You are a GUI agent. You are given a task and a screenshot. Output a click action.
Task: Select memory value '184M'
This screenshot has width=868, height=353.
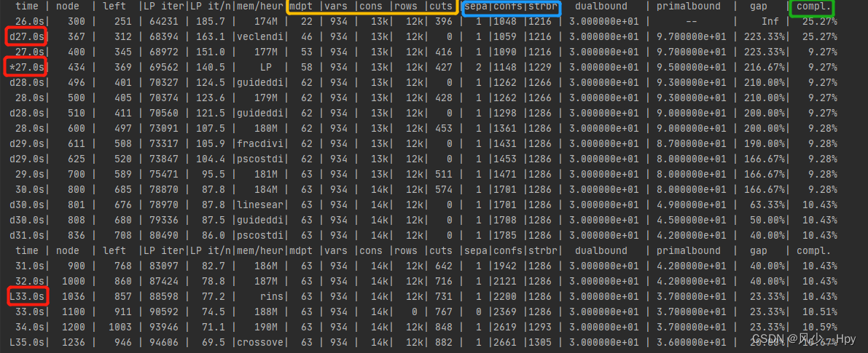pyautogui.click(x=266, y=189)
